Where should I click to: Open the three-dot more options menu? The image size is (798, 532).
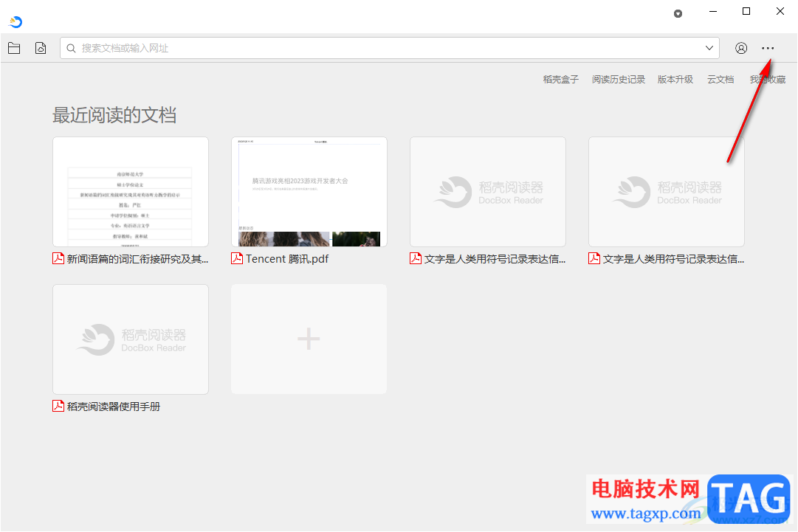pos(768,48)
